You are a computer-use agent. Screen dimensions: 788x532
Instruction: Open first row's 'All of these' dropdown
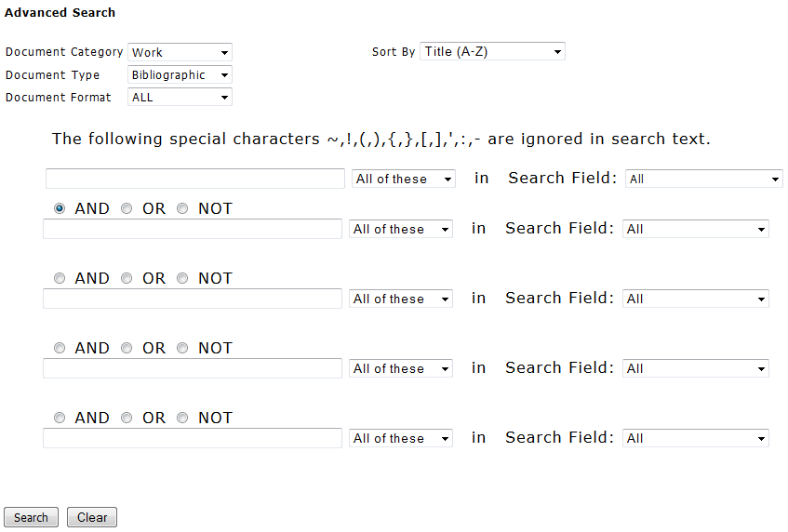tap(404, 179)
